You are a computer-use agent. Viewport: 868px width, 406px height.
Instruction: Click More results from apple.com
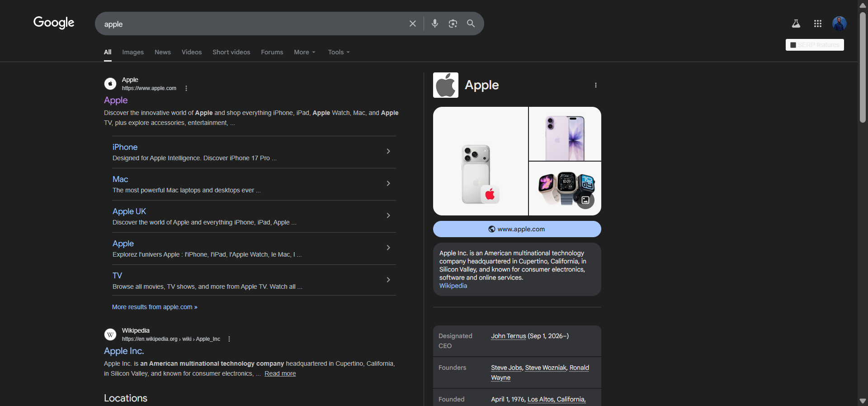pos(155,307)
